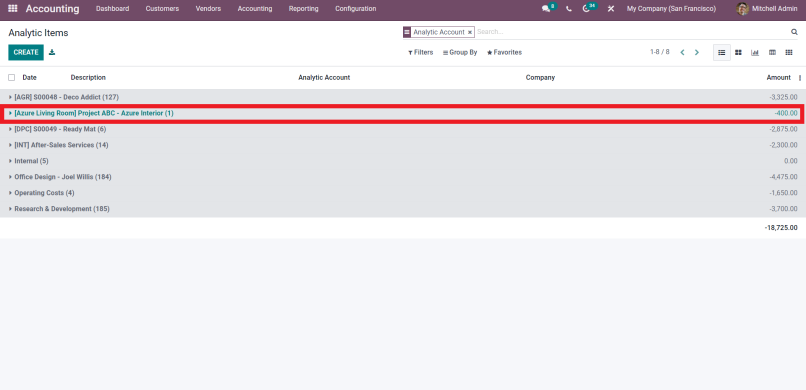Open the Configuration menu
Image resolution: width=806 pixels, height=390 pixels.
[x=356, y=9]
